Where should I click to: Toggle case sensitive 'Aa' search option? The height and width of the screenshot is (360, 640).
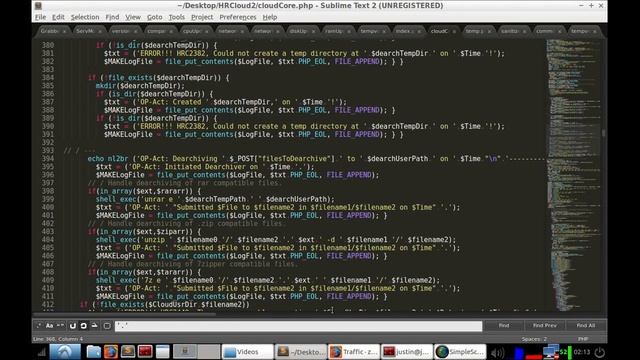(49, 326)
